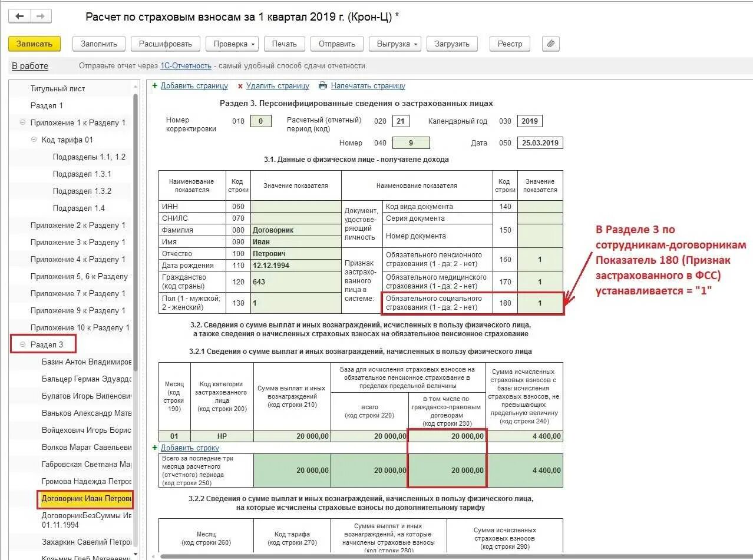Follow the 1С-Отчетность link
Screen dimensions: 753x560
click(x=186, y=66)
